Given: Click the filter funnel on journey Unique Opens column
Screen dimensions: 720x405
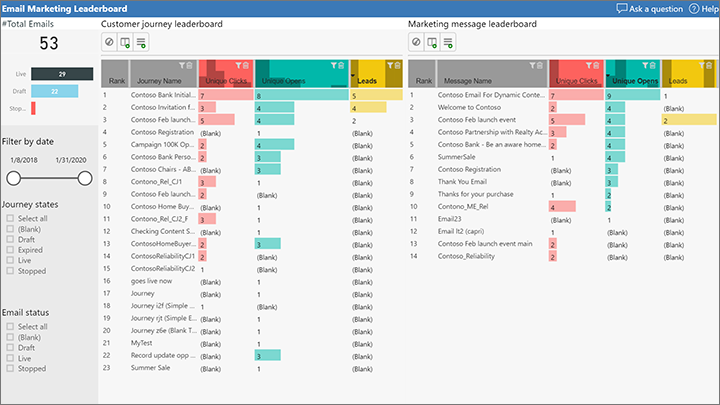Looking at the screenshot, I should (334, 66).
